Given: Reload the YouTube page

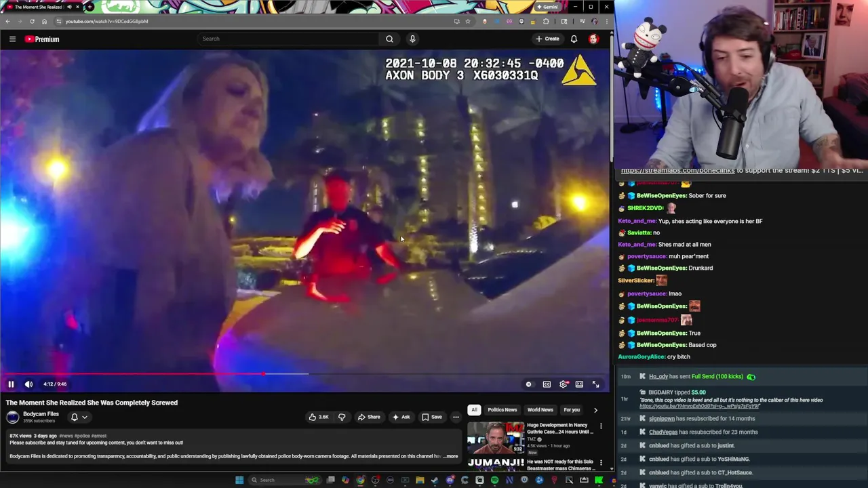Looking at the screenshot, I should point(32,21).
